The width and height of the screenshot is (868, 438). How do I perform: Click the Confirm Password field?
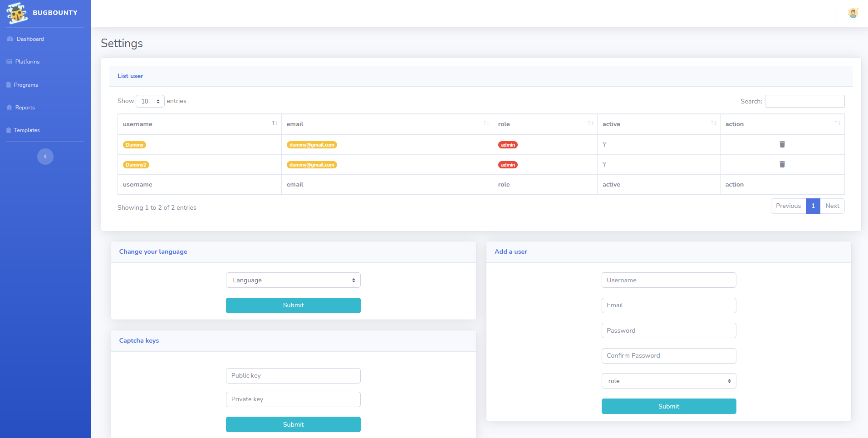coord(669,356)
